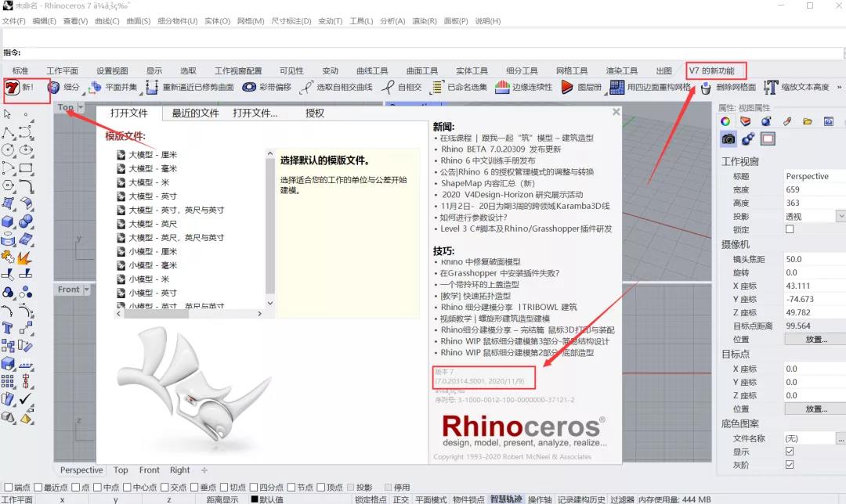The height and width of the screenshot is (504, 846).
Task: Enable the 垂点 osnap checkbox
Action: [x=194, y=488]
